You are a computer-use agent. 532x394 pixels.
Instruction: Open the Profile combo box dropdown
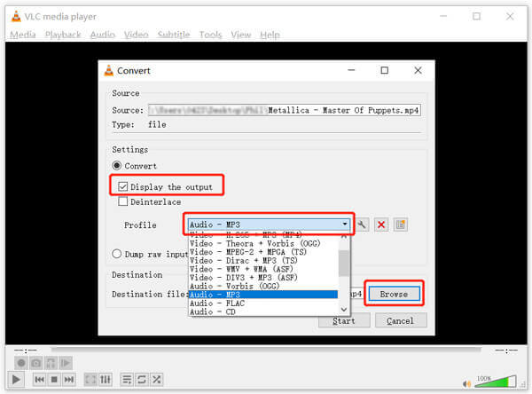point(269,225)
